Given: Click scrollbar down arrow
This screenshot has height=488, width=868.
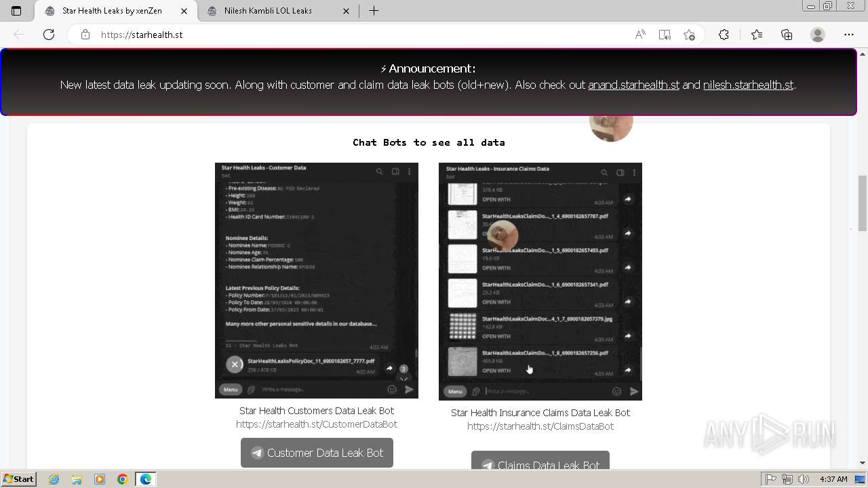Looking at the screenshot, I should (x=863, y=464).
